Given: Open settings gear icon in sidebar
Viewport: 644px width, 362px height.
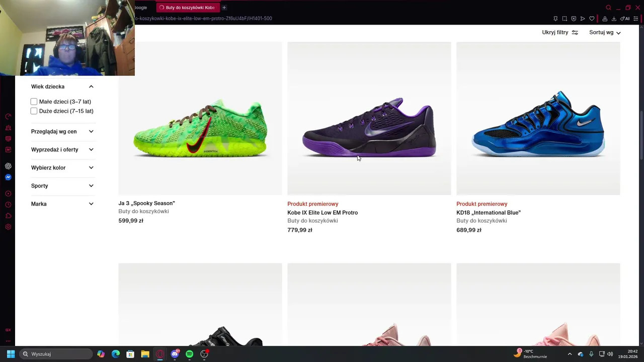Looking at the screenshot, I should (8, 227).
